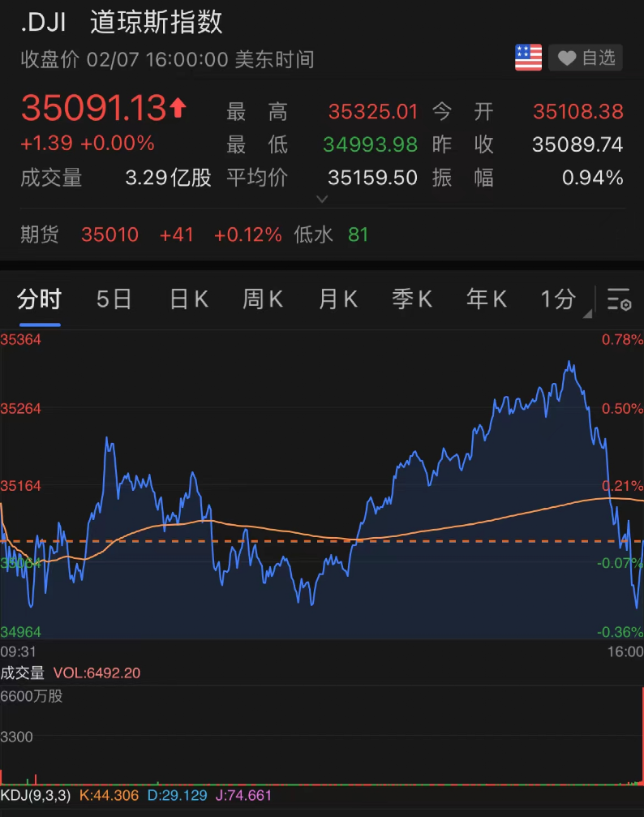Tap the futures change +0.12%
The image size is (644, 817).
(x=248, y=235)
